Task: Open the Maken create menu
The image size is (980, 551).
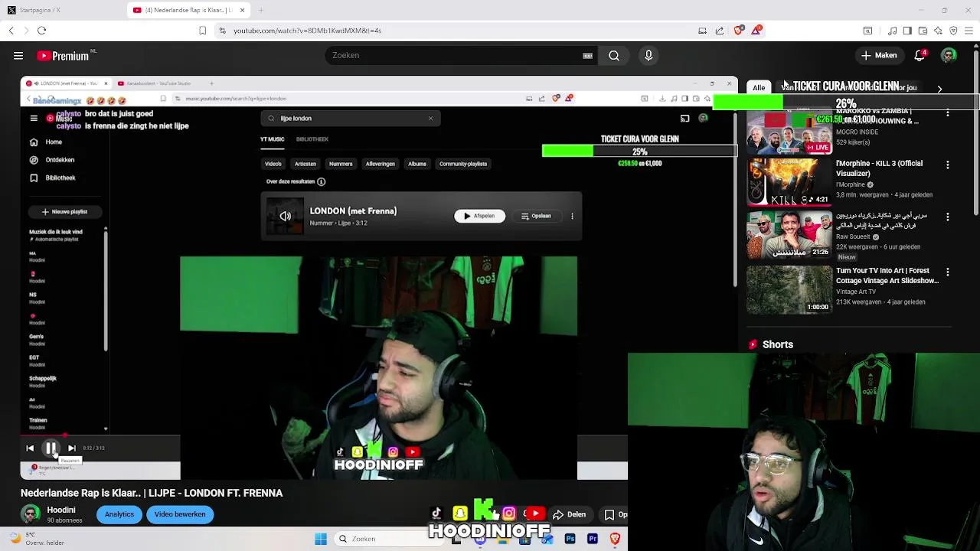Action: click(878, 55)
